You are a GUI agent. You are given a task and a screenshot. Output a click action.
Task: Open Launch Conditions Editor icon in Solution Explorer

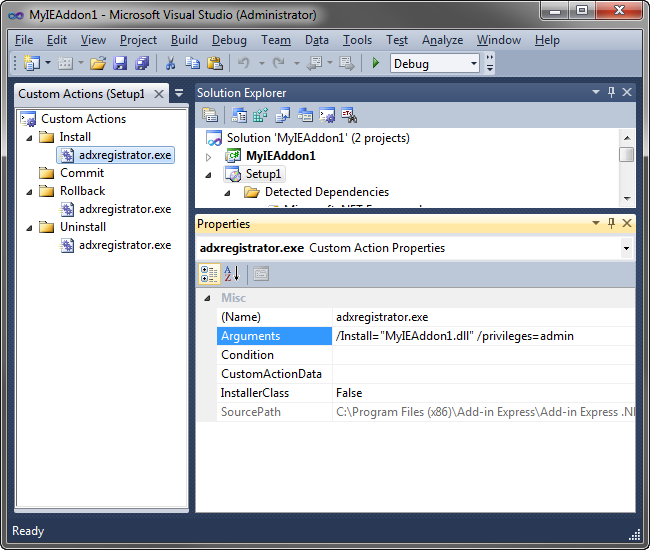(349, 115)
